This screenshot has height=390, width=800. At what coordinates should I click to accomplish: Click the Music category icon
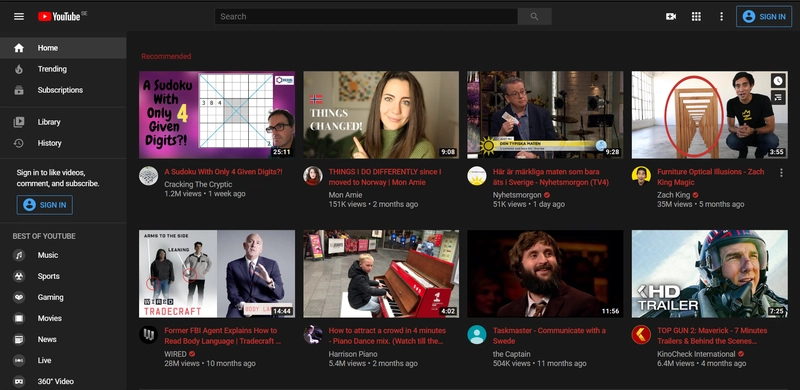19,255
